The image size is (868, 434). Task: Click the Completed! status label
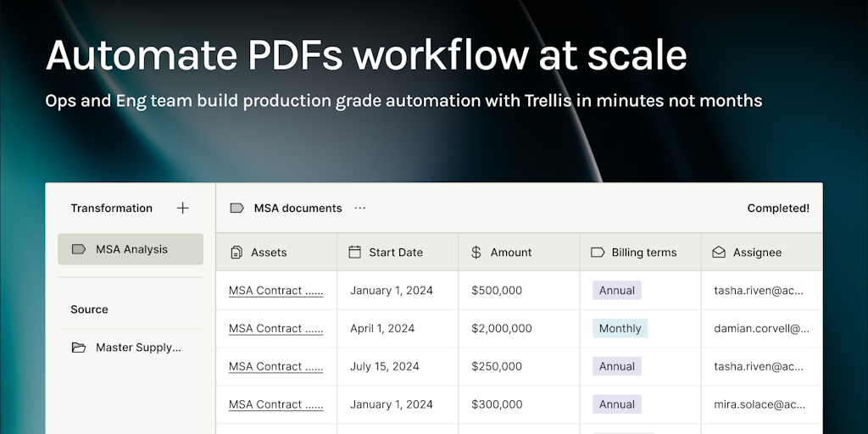pyautogui.click(x=777, y=208)
